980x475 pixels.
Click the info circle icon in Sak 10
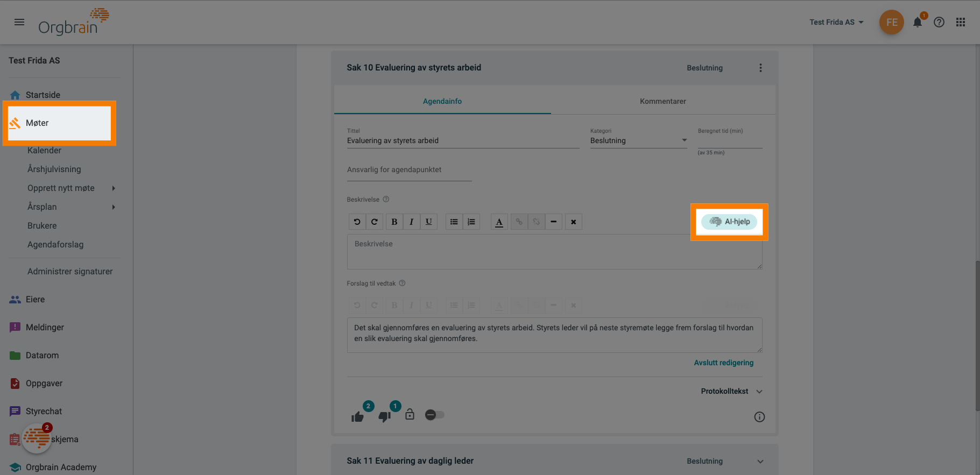(x=759, y=417)
